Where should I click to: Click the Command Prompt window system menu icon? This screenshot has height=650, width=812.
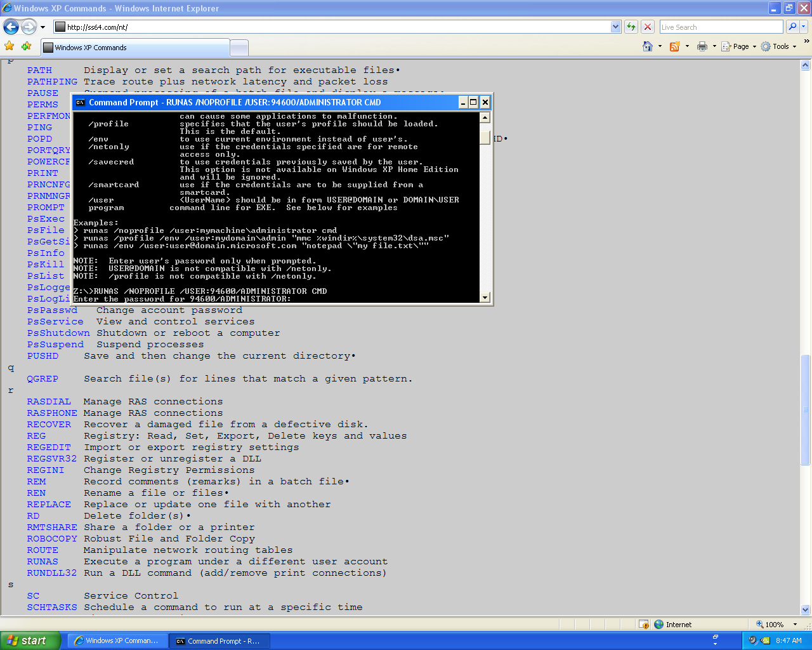point(80,102)
